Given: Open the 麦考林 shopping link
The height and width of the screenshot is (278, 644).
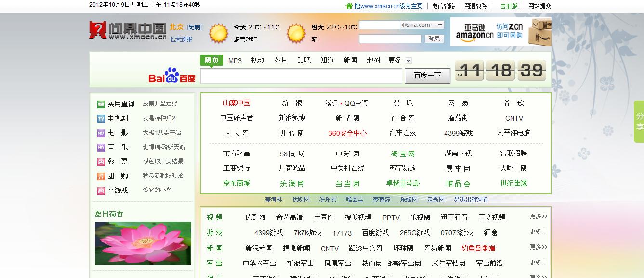Looking at the screenshot, I should pyautogui.click(x=274, y=199).
